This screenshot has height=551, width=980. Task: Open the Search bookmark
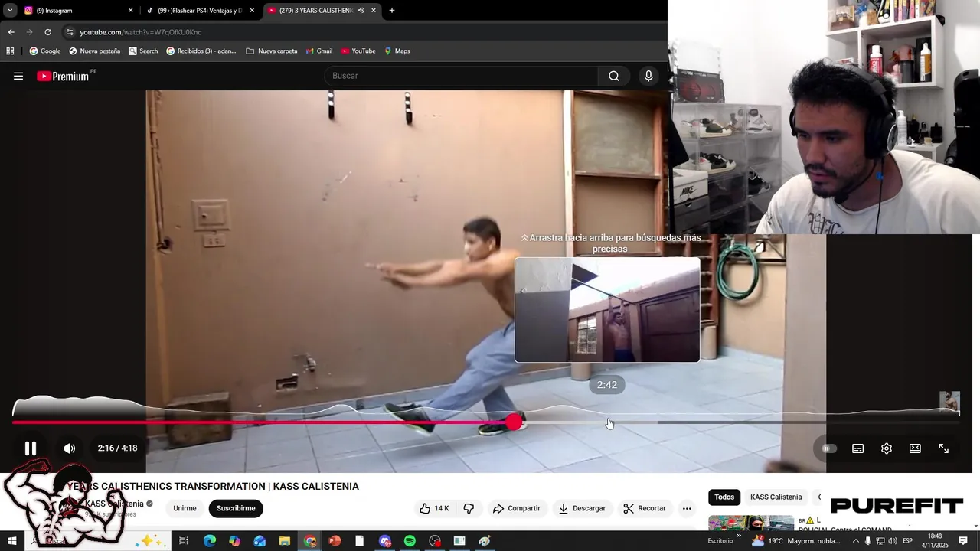click(143, 51)
